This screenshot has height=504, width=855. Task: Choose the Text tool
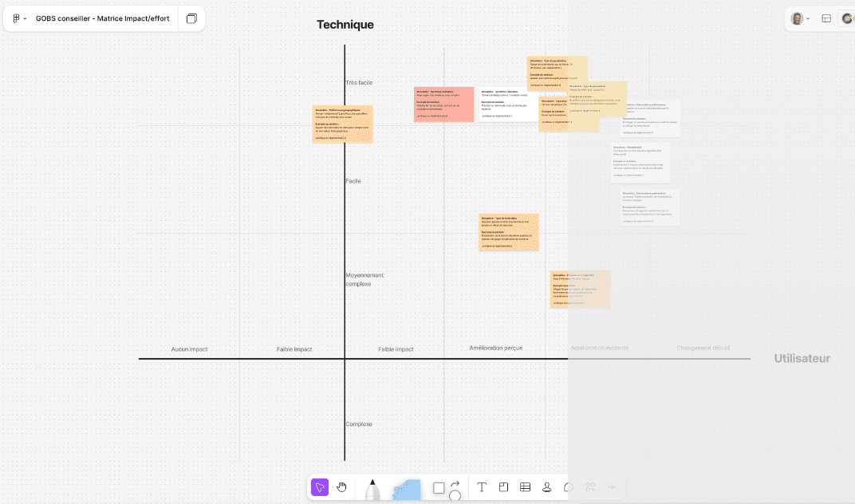(x=482, y=487)
